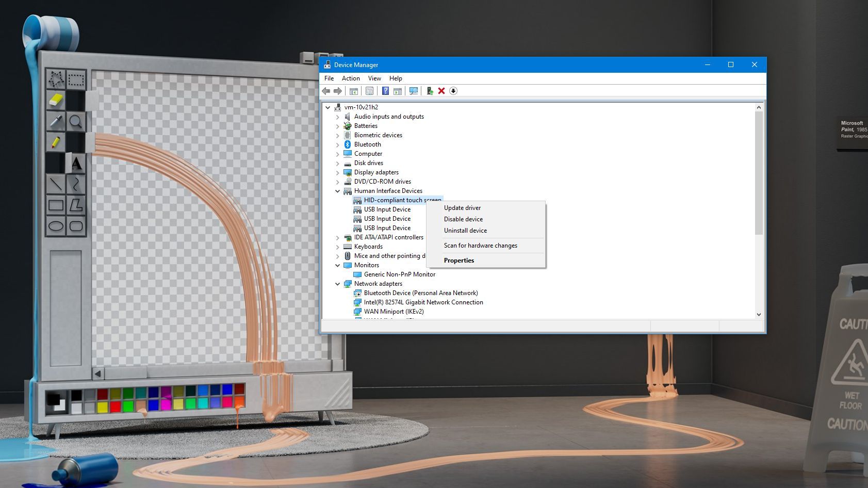
Task: Click the Help question mark toolbar icon
Action: [385, 91]
